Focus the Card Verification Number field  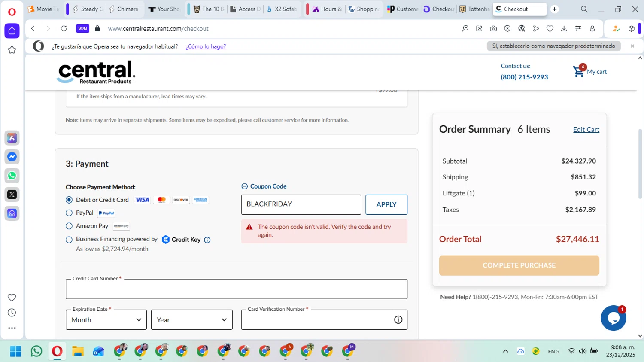324,320
